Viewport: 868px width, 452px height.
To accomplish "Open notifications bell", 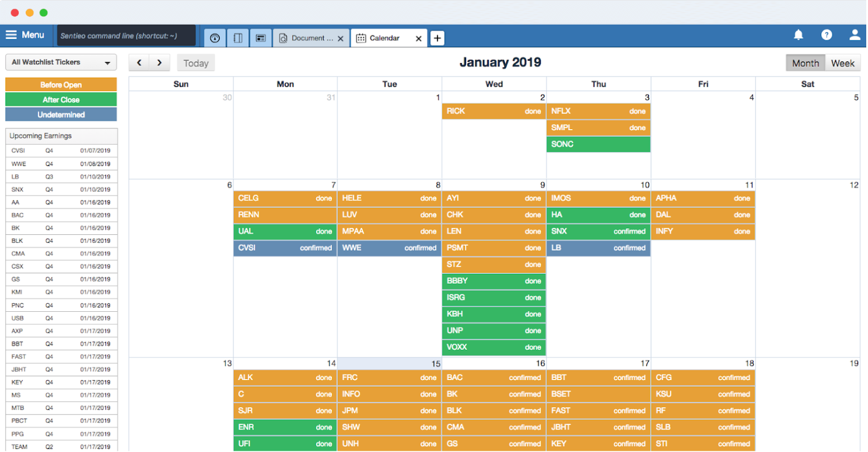I will pos(799,35).
